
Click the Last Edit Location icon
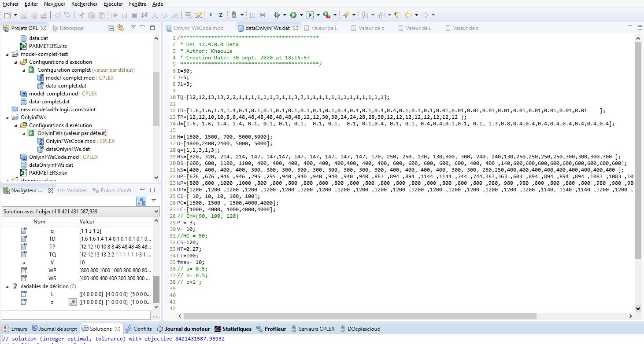click(398, 15)
